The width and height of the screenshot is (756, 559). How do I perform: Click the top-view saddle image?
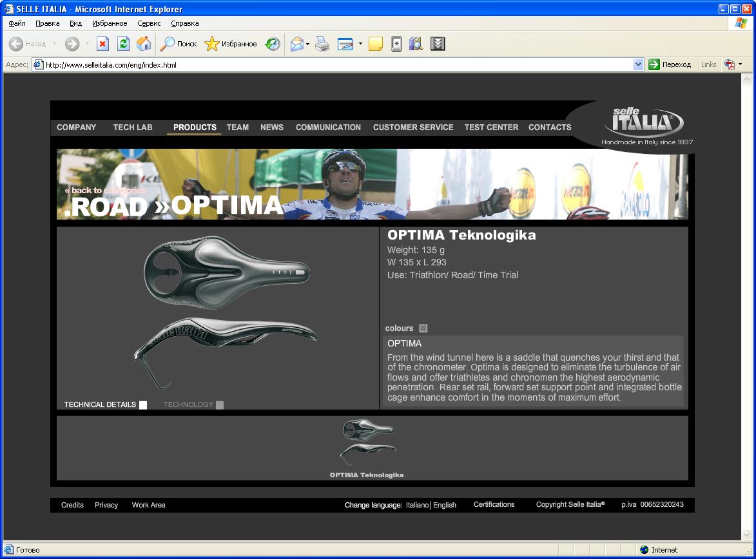[227, 273]
